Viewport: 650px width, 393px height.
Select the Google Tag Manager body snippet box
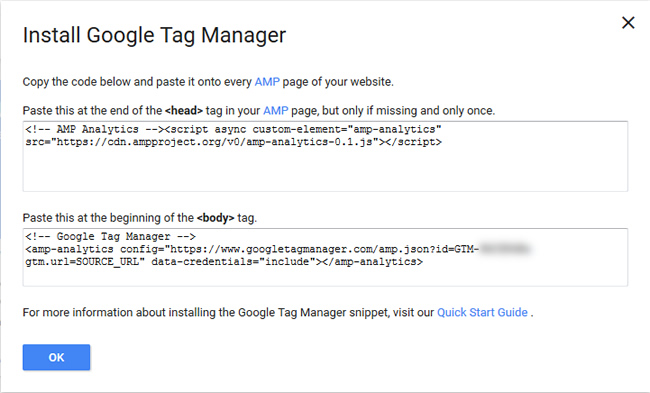coord(325,257)
